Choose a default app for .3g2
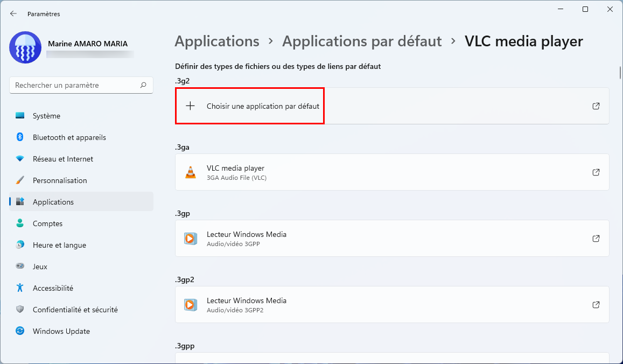The image size is (623, 364). (x=392, y=106)
